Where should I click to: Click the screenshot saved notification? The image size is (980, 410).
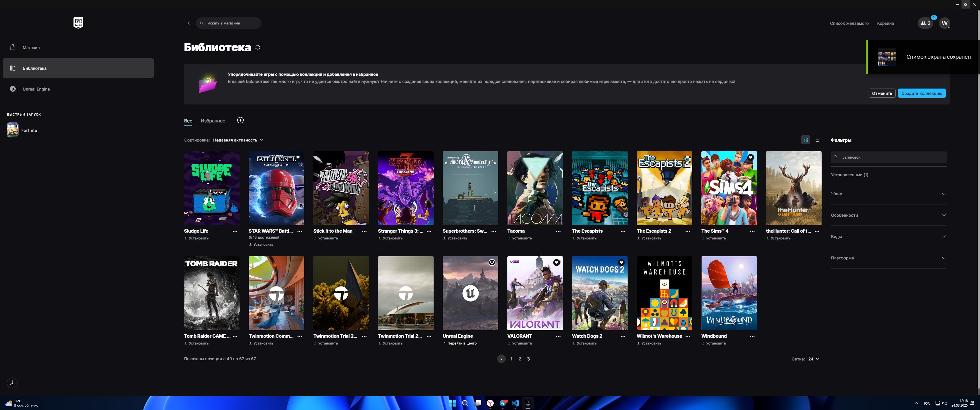[923, 57]
